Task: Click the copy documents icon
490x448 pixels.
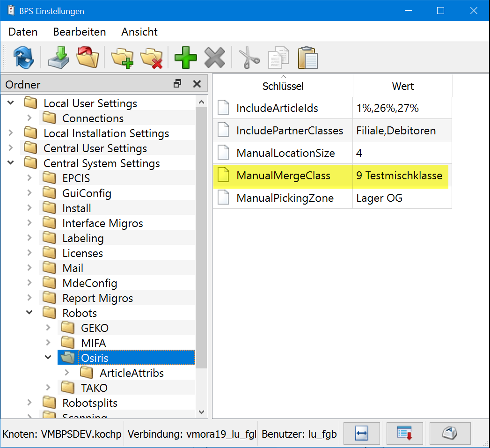Action: coord(278,58)
